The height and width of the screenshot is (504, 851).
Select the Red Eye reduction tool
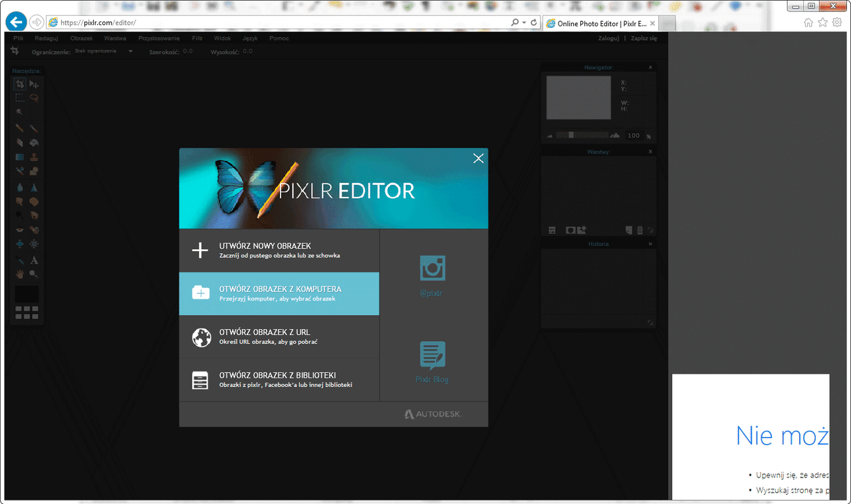(20, 229)
